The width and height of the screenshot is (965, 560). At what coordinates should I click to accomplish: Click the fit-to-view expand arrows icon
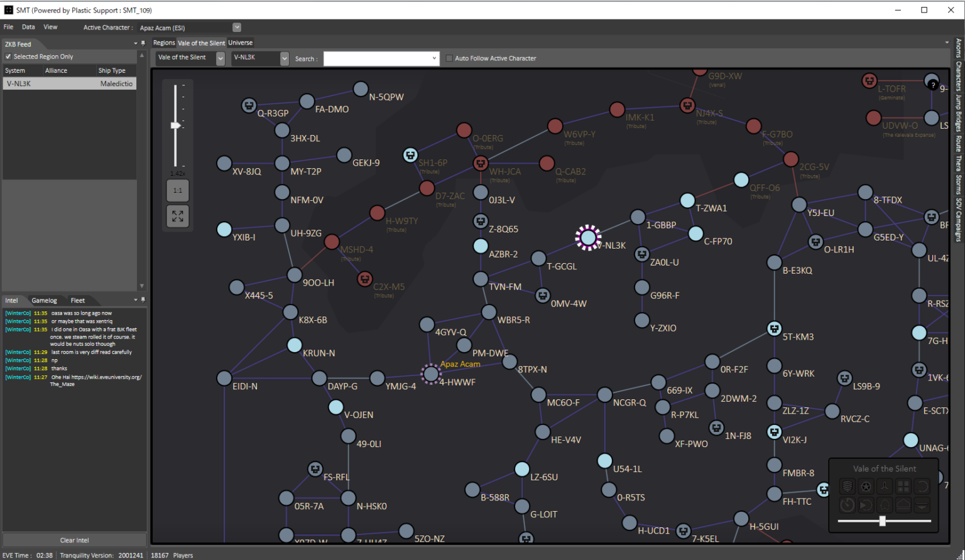pos(178,216)
